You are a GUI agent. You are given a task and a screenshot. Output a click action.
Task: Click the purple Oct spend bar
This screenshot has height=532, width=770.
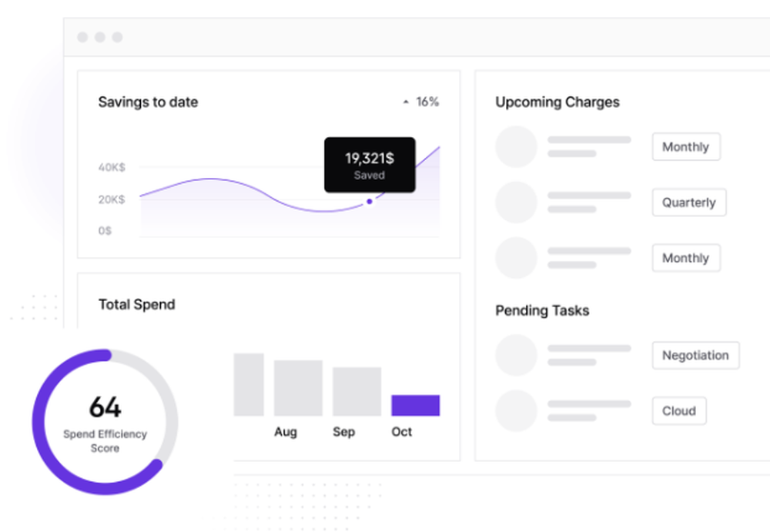[415, 406]
